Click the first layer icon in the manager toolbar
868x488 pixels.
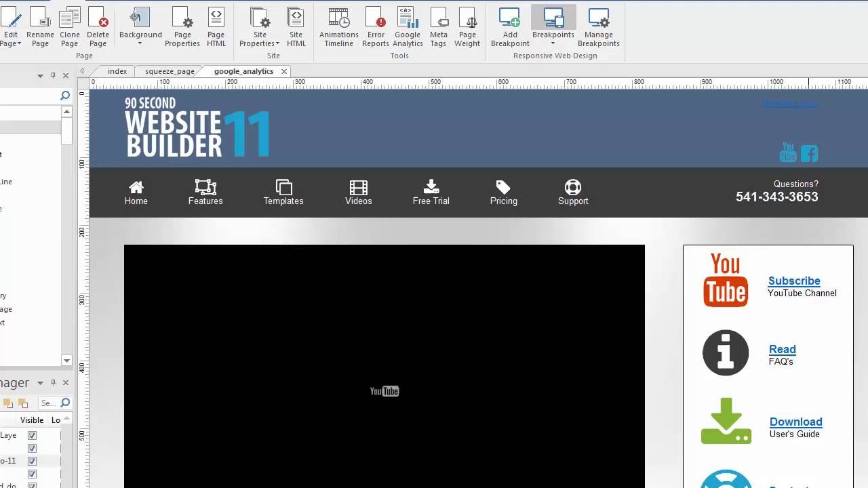tap(8, 403)
